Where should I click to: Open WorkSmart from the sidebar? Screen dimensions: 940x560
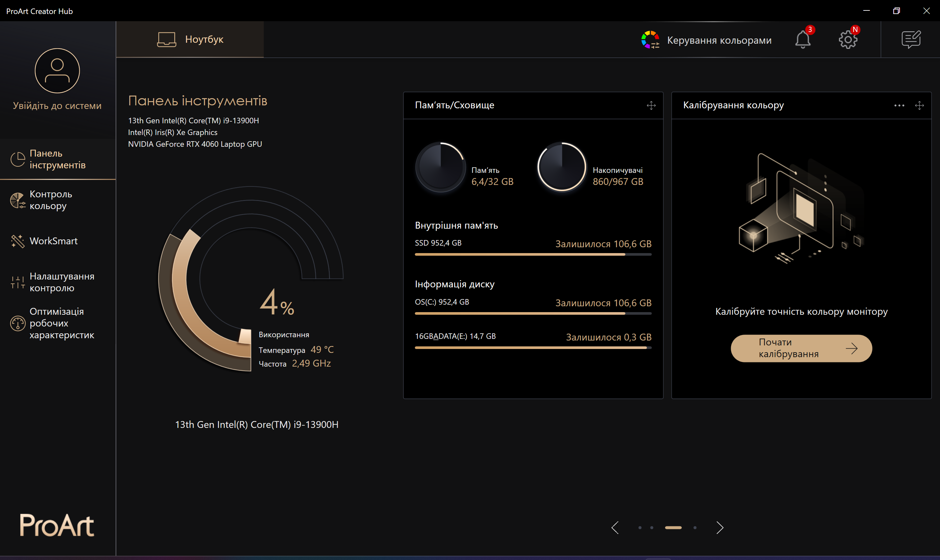pos(53,241)
